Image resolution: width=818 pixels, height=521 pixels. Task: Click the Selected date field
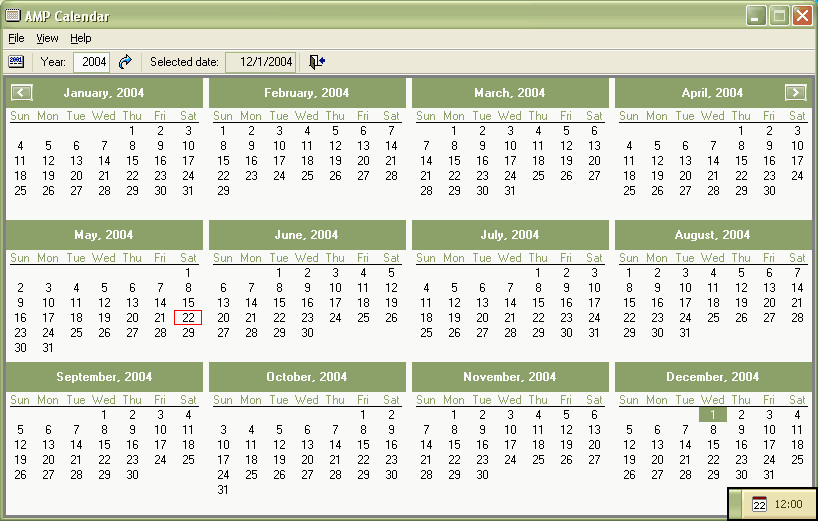coord(261,62)
